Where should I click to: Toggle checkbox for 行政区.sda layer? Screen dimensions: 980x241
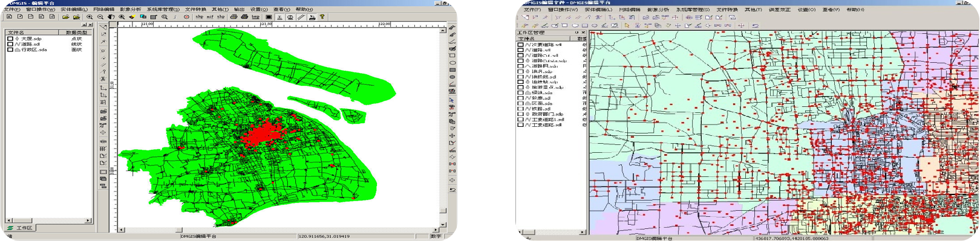point(10,50)
